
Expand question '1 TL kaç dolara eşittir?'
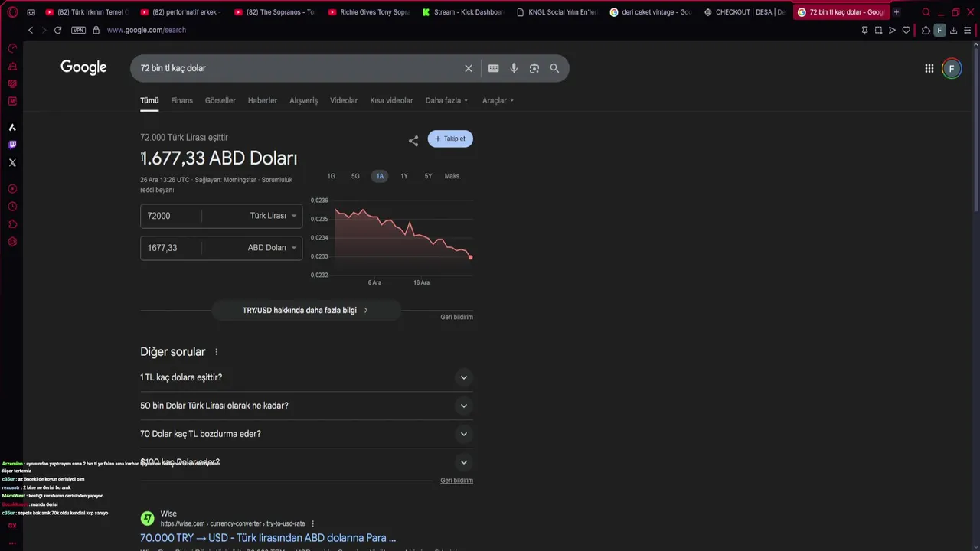tap(306, 377)
